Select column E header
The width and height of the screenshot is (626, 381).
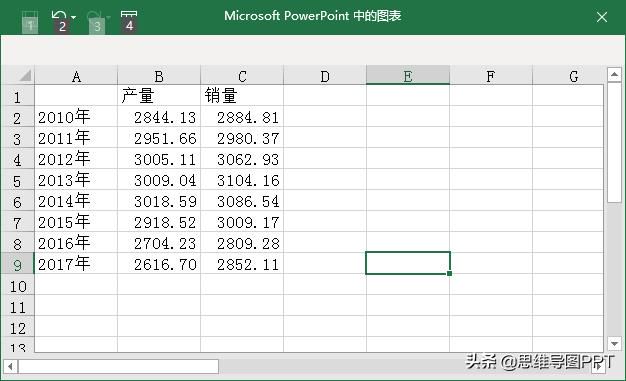(408, 75)
